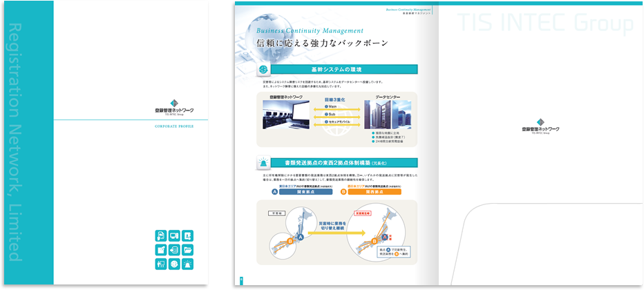Screen dimensions: 644x290
Task: Select the 関東拠点 blue label
Action: click(x=305, y=192)
